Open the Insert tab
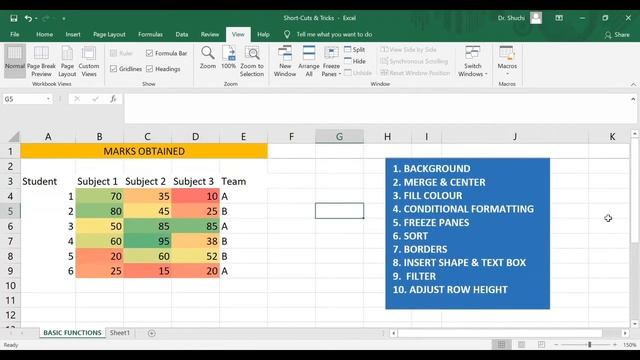 [73, 34]
